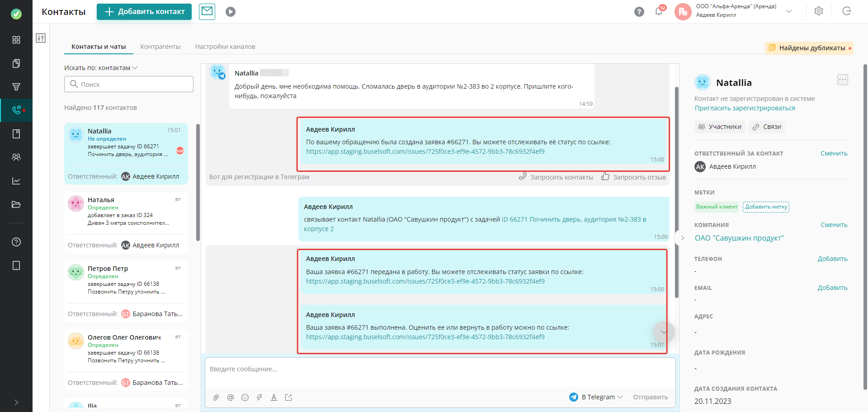Click Пригласить зарегистрироваться link
This screenshot has width=868, height=412.
click(x=745, y=108)
